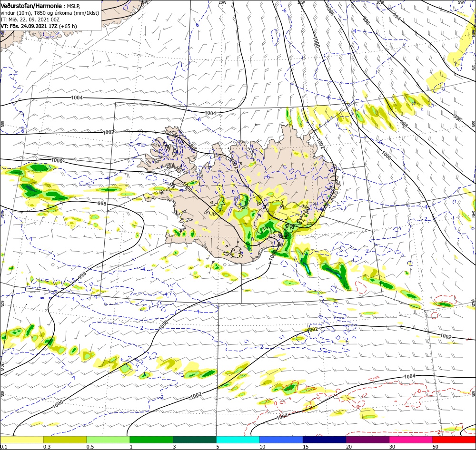Pick the cyan 5–10 mm legend swatch
This screenshot has width=476, height=450.
(238, 440)
